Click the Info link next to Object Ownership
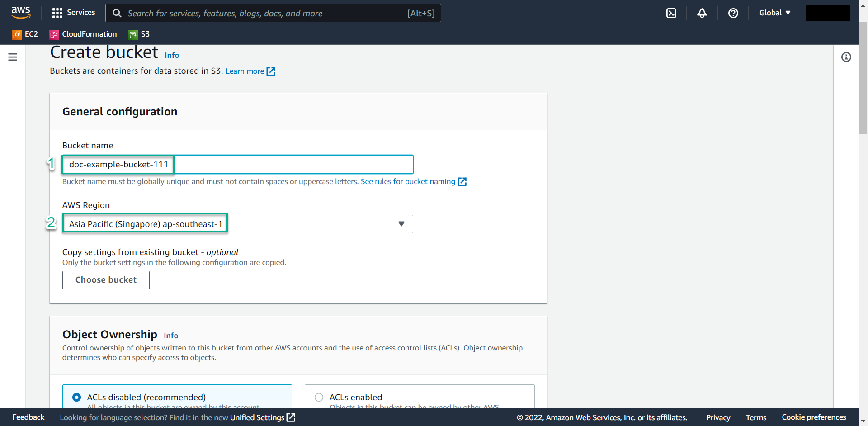 pyautogui.click(x=170, y=336)
